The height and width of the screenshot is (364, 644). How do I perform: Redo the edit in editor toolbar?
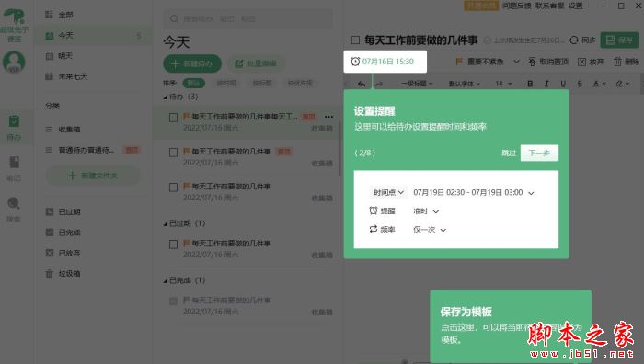pyautogui.click(x=379, y=84)
